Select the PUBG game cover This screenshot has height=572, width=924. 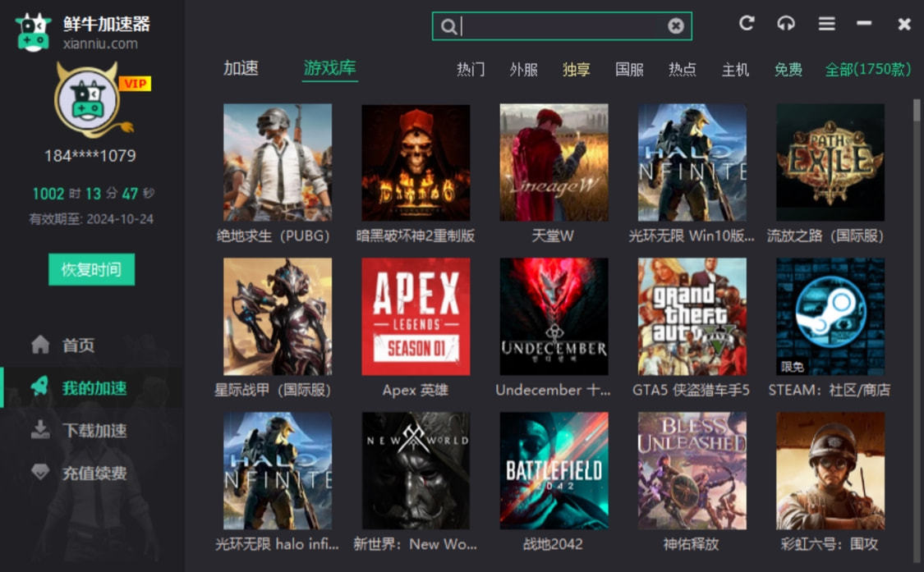pos(278,162)
